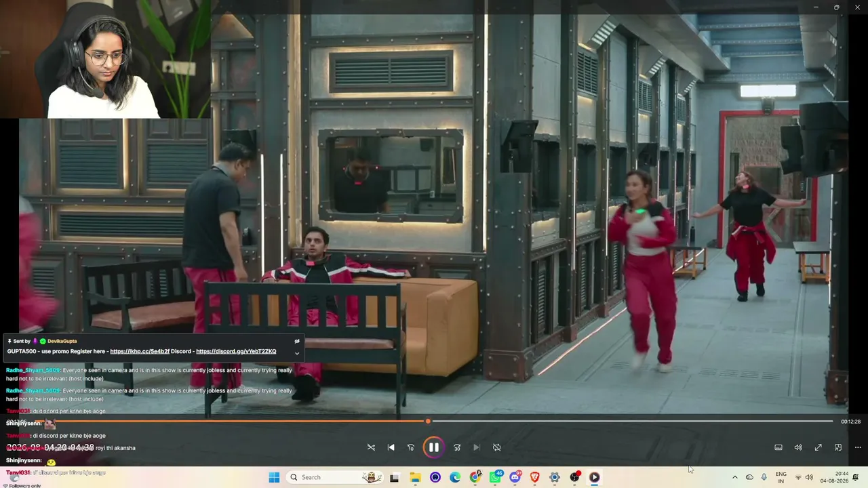Viewport: 868px width, 488px height.
Task: Click the taskbar Search box
Action: point(334,477)
